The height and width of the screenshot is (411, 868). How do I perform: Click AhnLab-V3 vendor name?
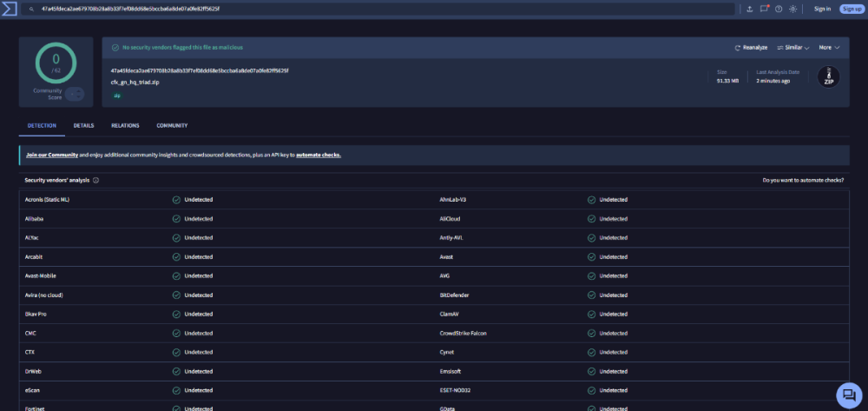tap(453, 199)
